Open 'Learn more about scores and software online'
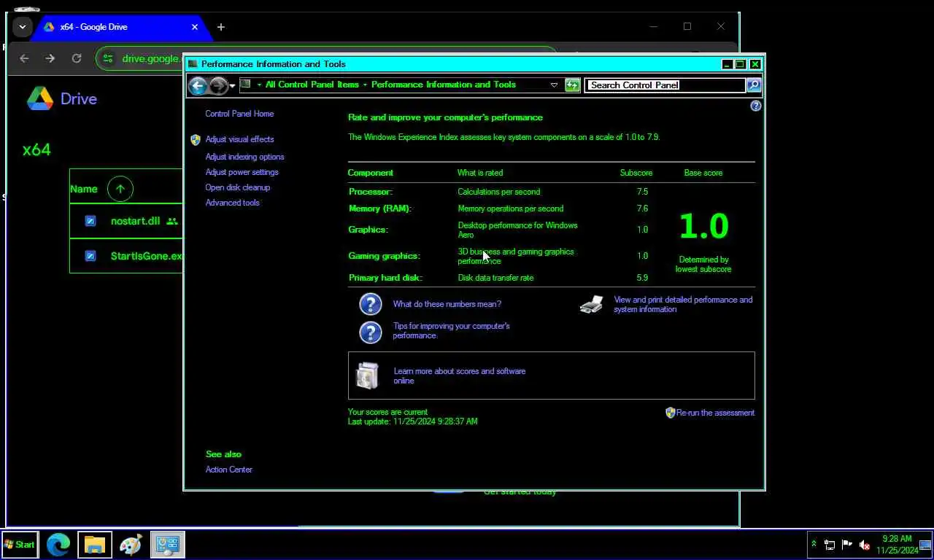This screenshot has height=560, width=934. click(460, 376)
